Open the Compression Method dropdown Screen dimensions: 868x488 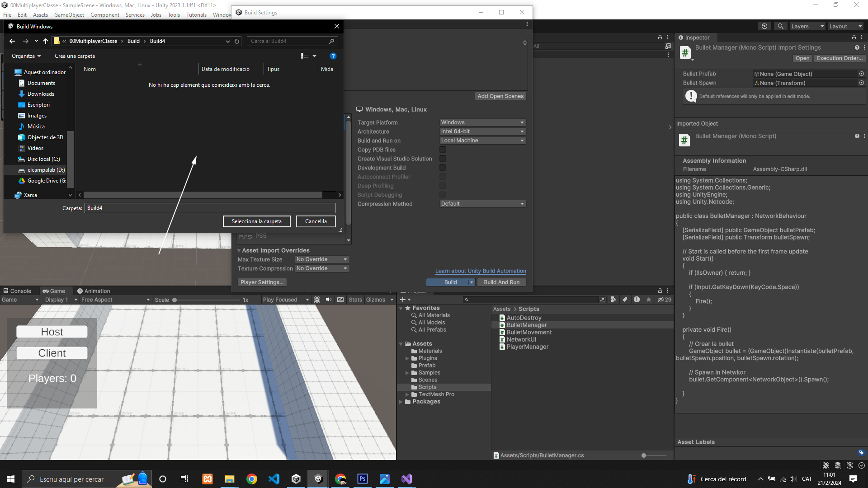(x=482, y=204)
